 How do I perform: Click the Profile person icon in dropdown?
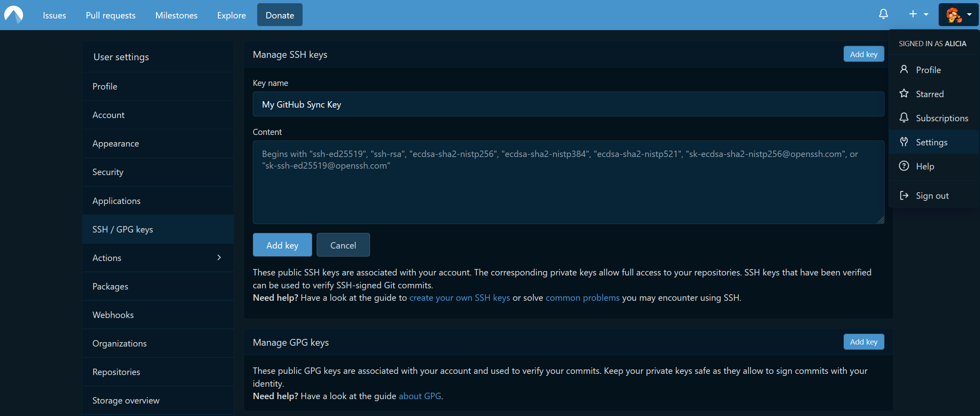coord(904,69)
